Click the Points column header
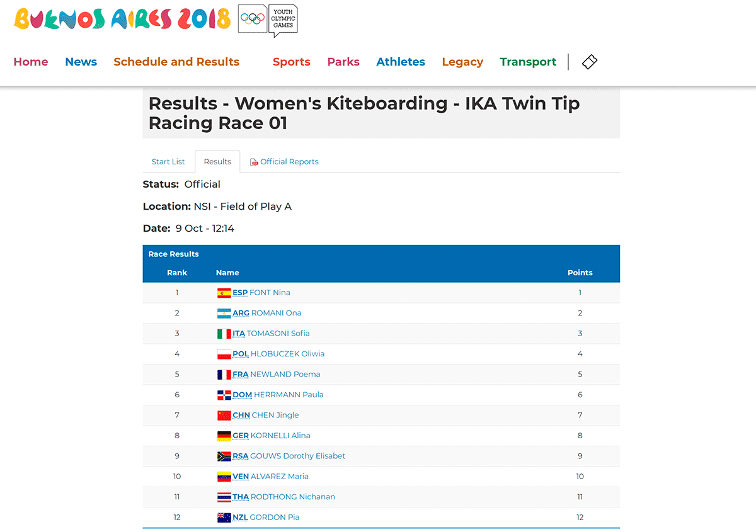Image resolution: width=756 pixels, height=532 pixels. [580, 273]
